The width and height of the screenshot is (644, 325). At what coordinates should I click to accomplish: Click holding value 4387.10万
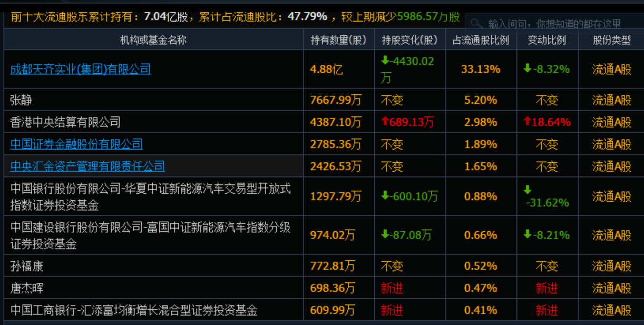[x=336, y=122]
